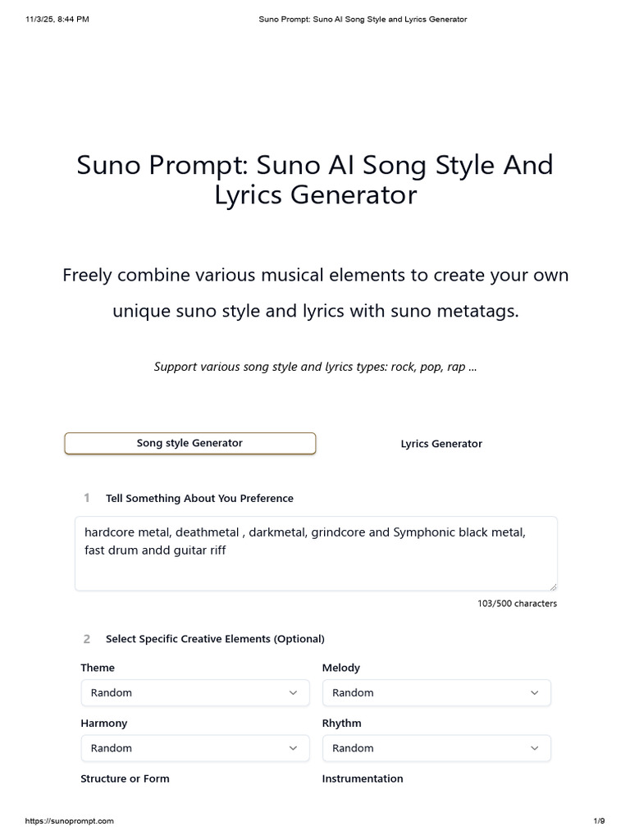
Task: Open the Theme dropdown
Action: tap(194, 693)
